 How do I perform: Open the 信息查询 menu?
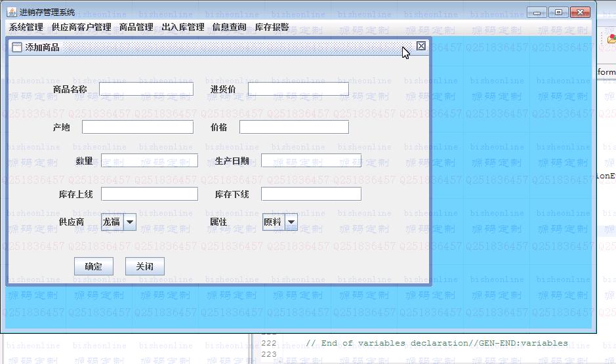(x=229, y=27)
